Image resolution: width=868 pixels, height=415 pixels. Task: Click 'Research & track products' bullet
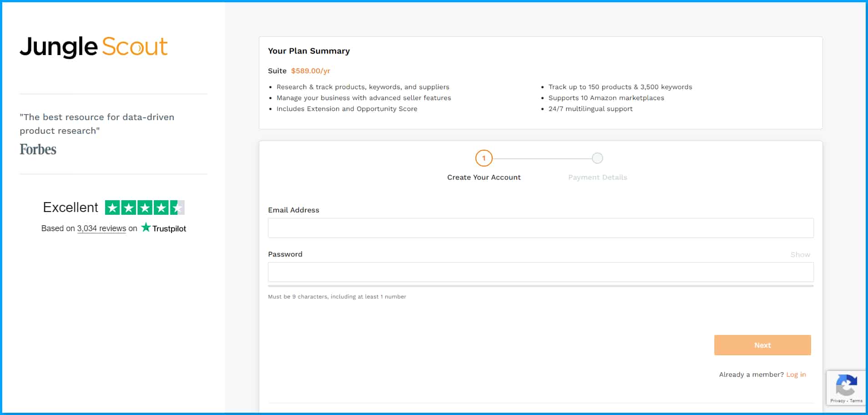363,87
